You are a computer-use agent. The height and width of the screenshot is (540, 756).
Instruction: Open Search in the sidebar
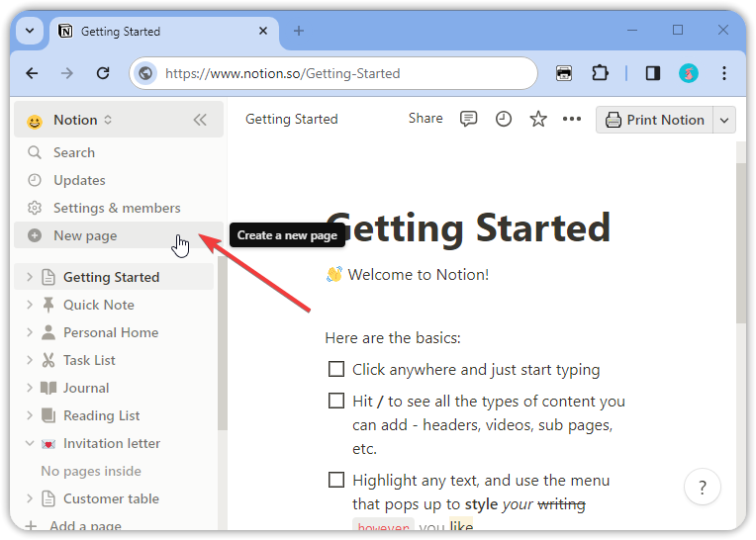coord(119,152)
